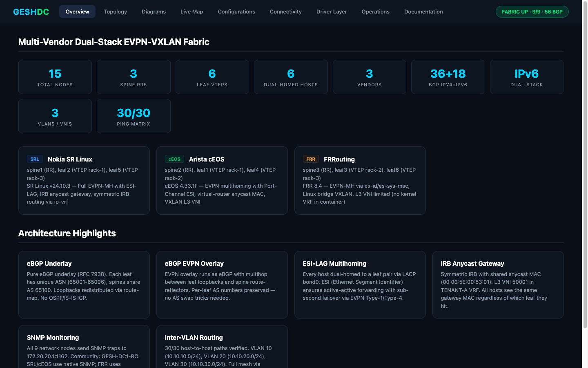Click the 36+18 BGP IPv4+IPv6 card
Image resolution: width=588 pixels, height=368 pixels.
click(x=448, y=77)
